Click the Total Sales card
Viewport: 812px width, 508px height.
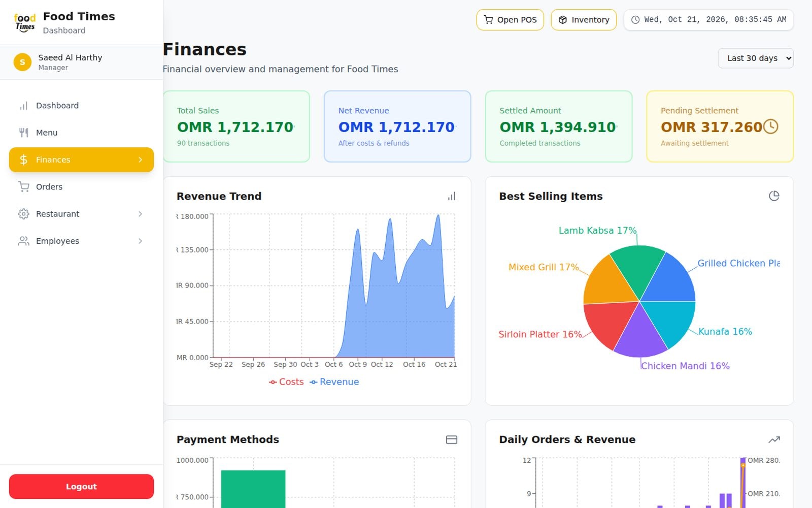[236, 126]
